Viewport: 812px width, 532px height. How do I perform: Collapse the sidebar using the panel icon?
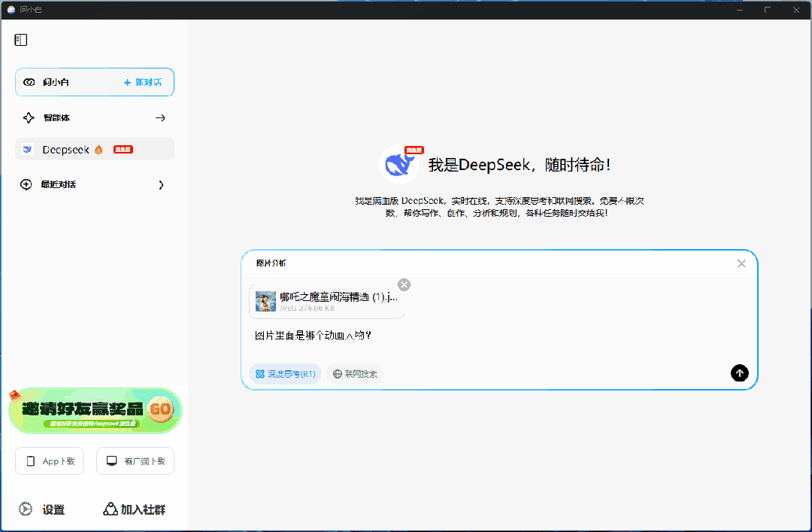tap(21, 40)
